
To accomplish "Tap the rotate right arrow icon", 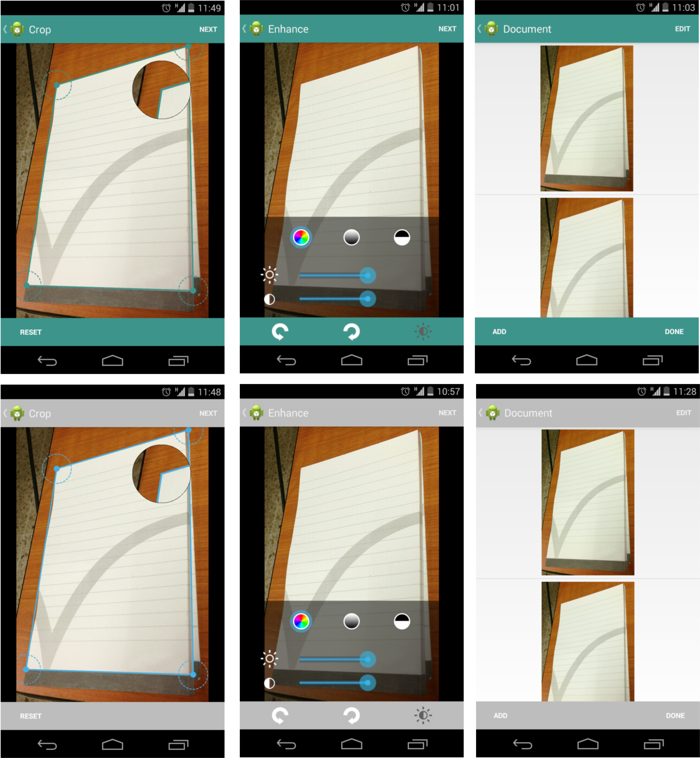I will [351, 331].
